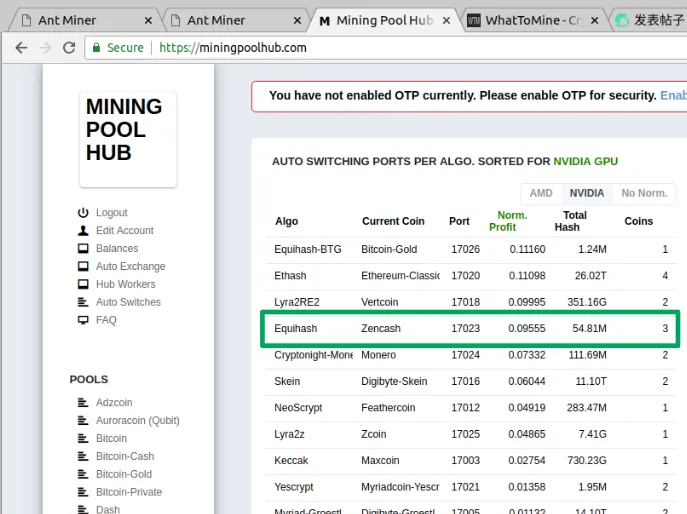Open the Bitcoin-Gold pool link

click(x=124, y=474)
